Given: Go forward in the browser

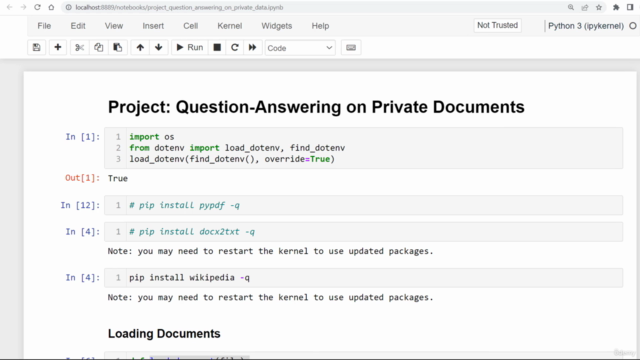Looking at the screenshot, I should point(23,7).
